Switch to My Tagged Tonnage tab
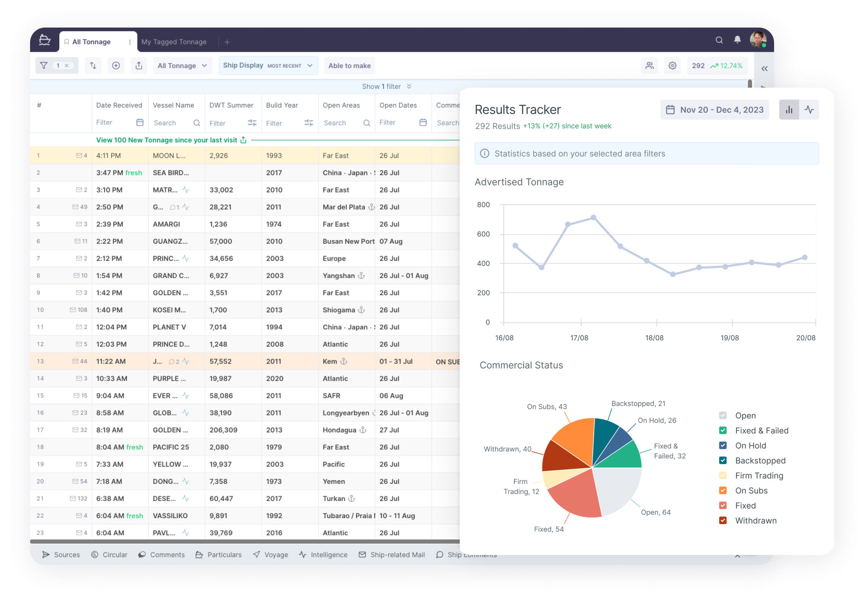The width and height of the screenshot is (868, 600). tap(174, 42)
